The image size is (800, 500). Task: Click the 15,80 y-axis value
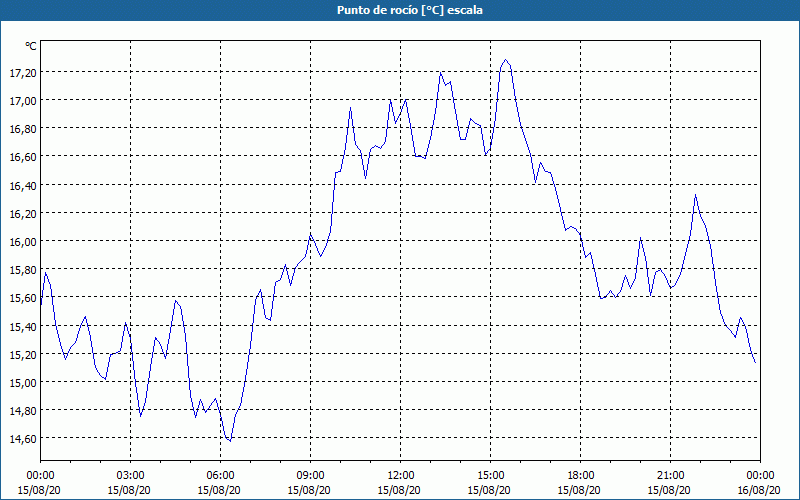pos(23,270)
